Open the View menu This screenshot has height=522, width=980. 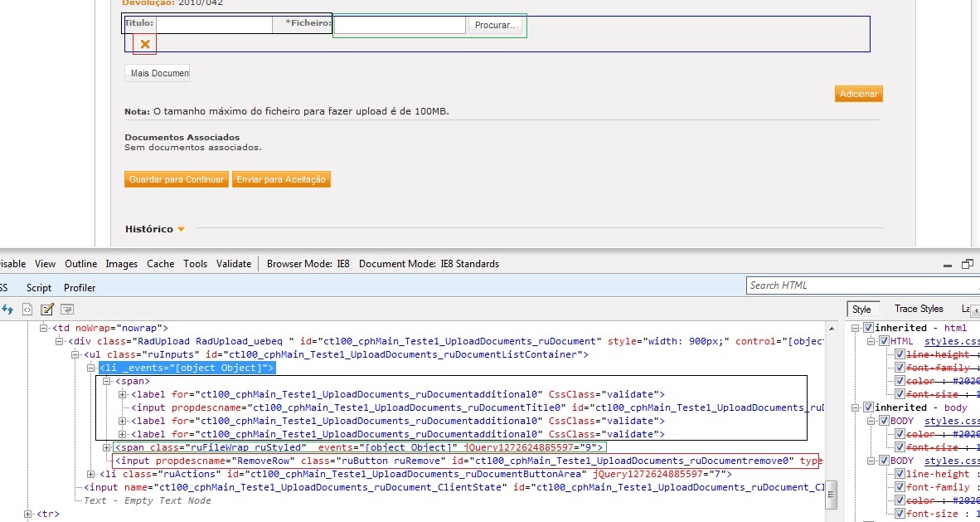click(45, 264)
